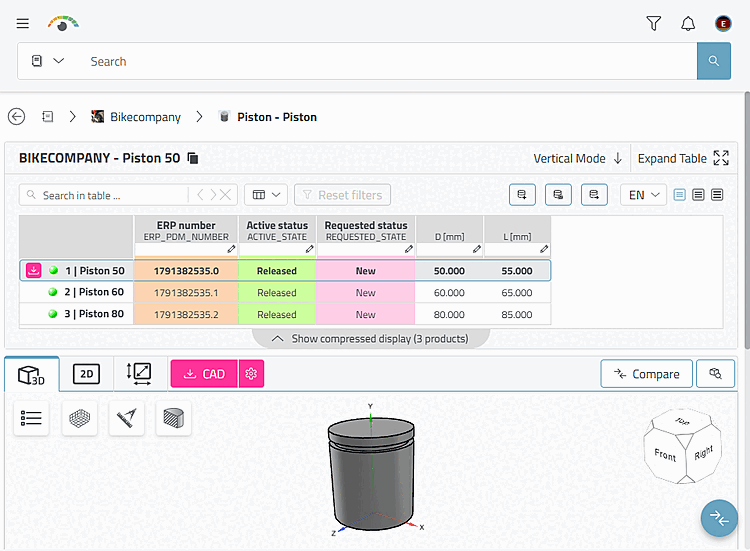750x551 pixels.
Task: Select the densest row spacing option
Action: (717, 195)
